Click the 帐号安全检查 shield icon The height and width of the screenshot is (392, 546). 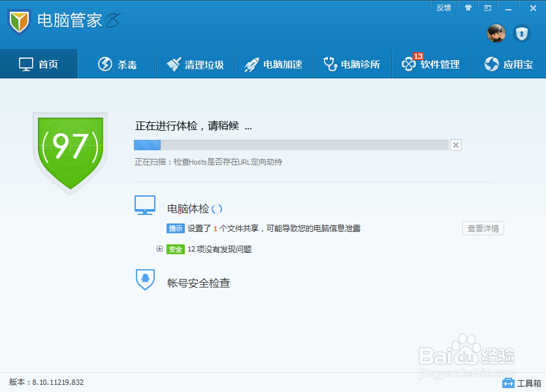click(x=145, y=280)
